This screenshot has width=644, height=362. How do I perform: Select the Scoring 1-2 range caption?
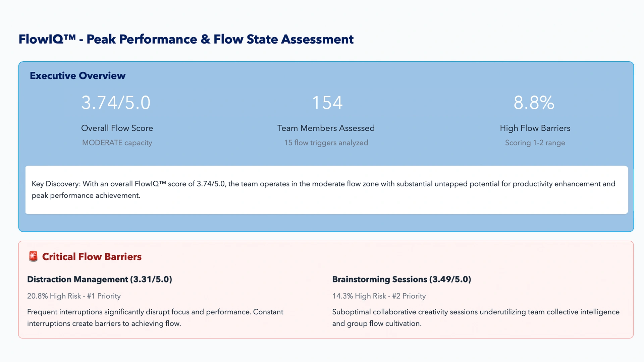[535, 143]
